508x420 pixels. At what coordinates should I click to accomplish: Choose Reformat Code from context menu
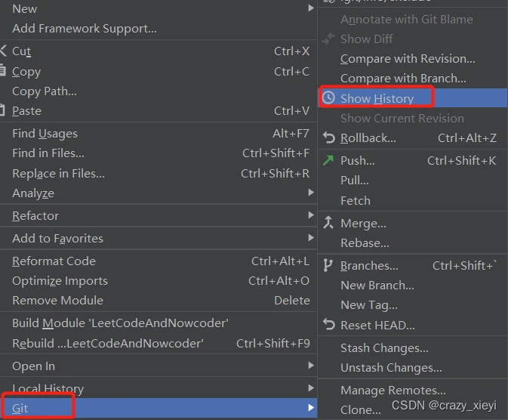click(158, 261)
